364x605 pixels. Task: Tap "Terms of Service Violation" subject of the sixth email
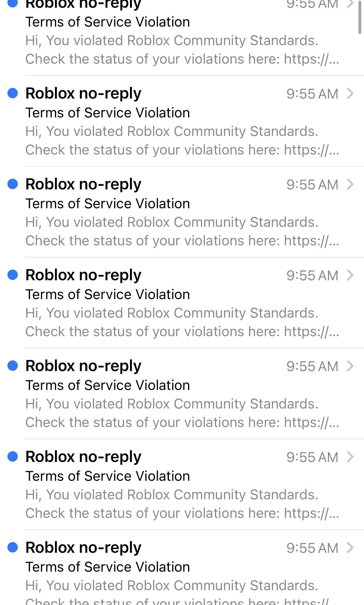tap(107, 476)
